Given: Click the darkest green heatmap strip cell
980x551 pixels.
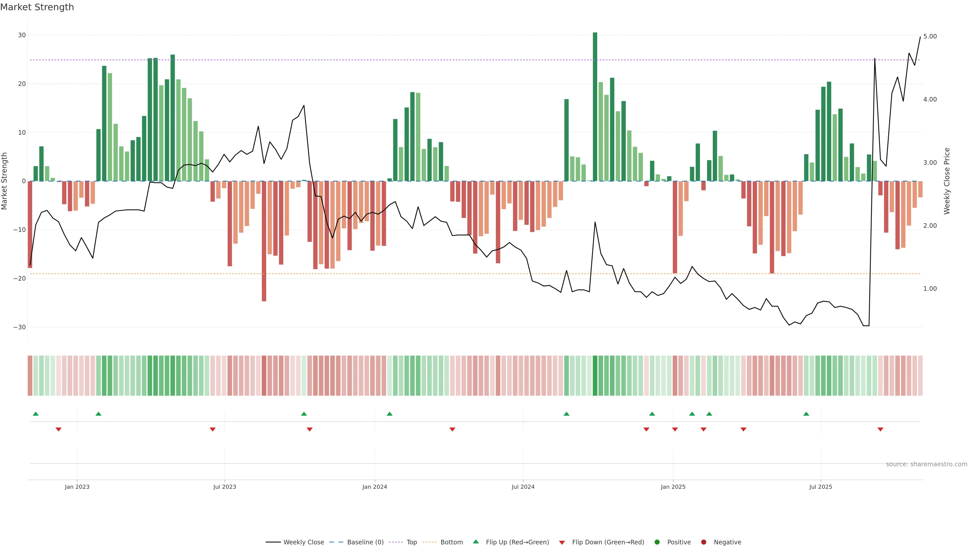Looking at the screenshot, I should (x=595, y=375).
